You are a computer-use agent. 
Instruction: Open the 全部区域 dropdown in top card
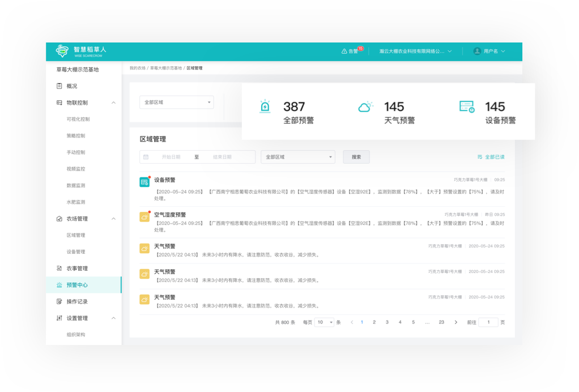[x=176, y=103]
